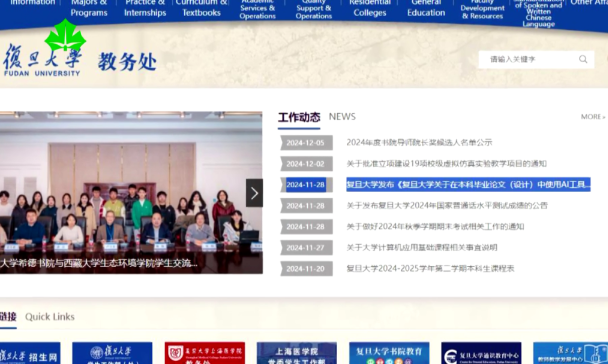The height and width of the screenshot is (364, 608).
Task: Open Practice & Internships menu
Action: 145,8
